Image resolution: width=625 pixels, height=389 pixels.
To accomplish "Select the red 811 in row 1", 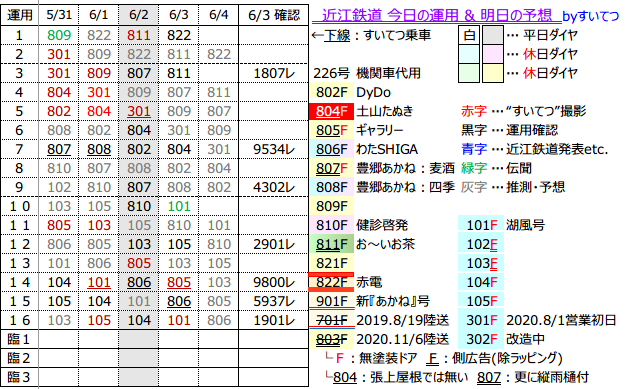I will tap(139, 35).
